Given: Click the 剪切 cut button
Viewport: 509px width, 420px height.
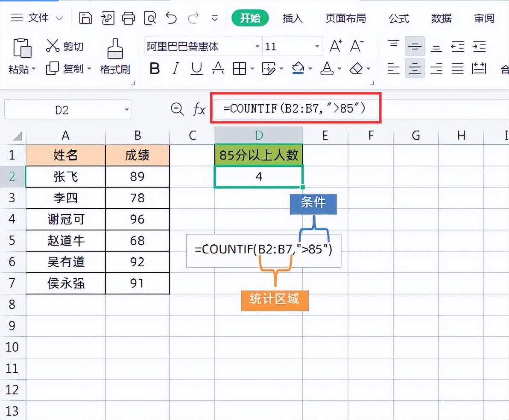Looking at the screenshot, I should pyautogui.click(x=64, y=47).
